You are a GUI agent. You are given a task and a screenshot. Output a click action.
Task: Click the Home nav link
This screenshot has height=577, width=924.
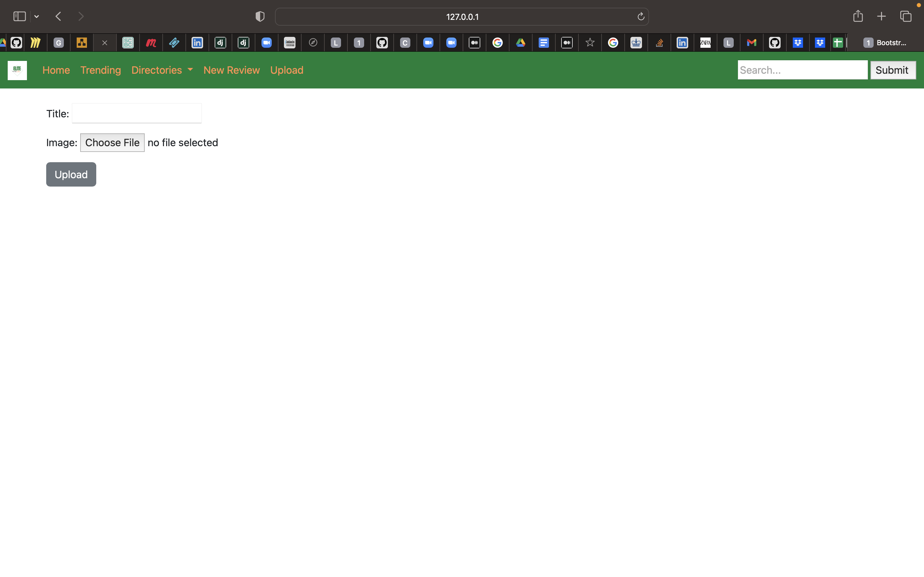click(56, 70)
